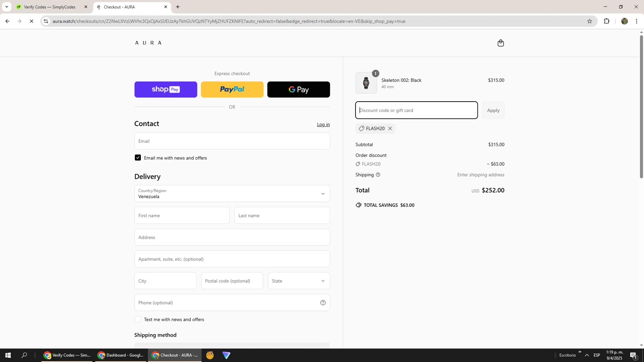Pay with Shop Pay
The image size is (644, 362).
(166, 90)
